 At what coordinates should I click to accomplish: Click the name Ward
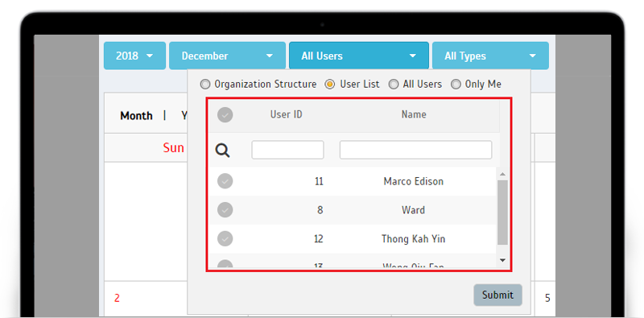coord(413,210)
